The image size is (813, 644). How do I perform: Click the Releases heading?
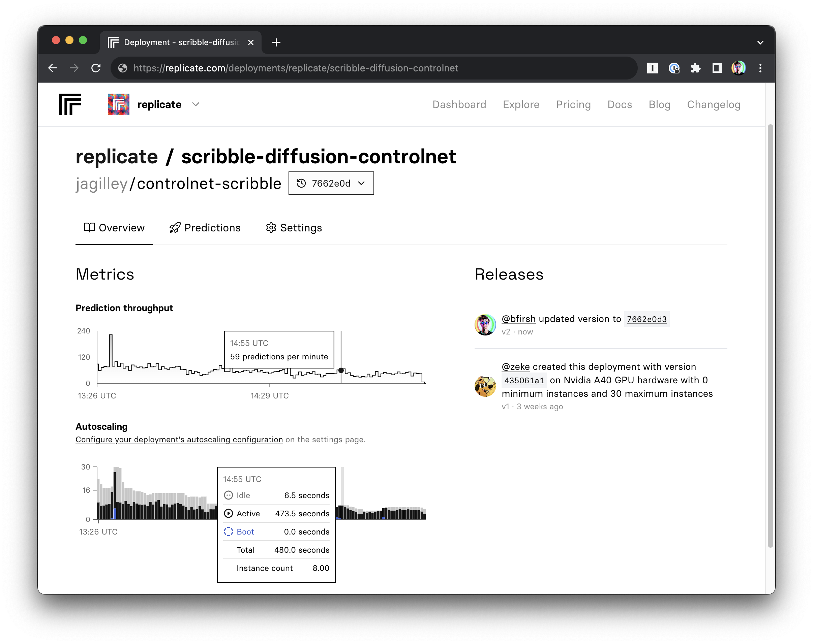tap(509, 274)
